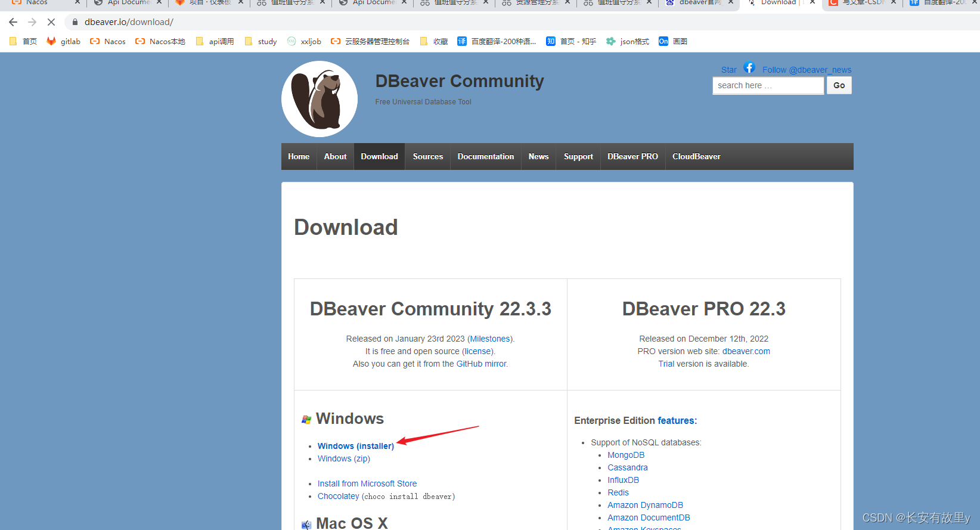
Task: Open the 收藏 bookmark folder
Action: [434, 41]
